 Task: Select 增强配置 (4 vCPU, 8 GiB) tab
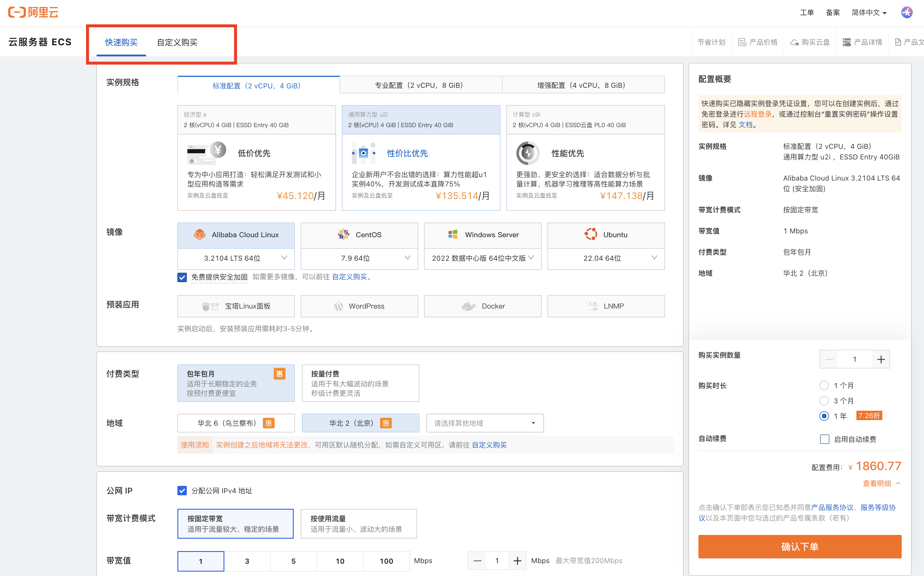tap(583, 85)
